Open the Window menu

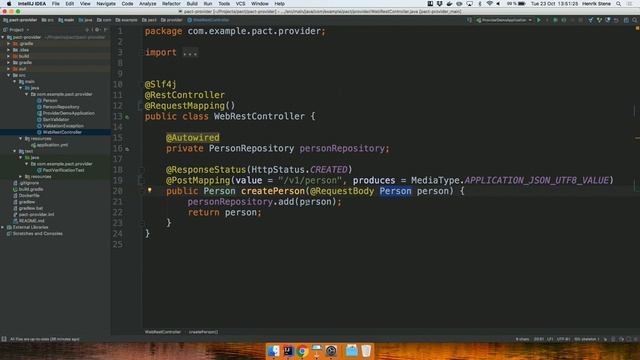pyautogui.click(x=260, y=4)
